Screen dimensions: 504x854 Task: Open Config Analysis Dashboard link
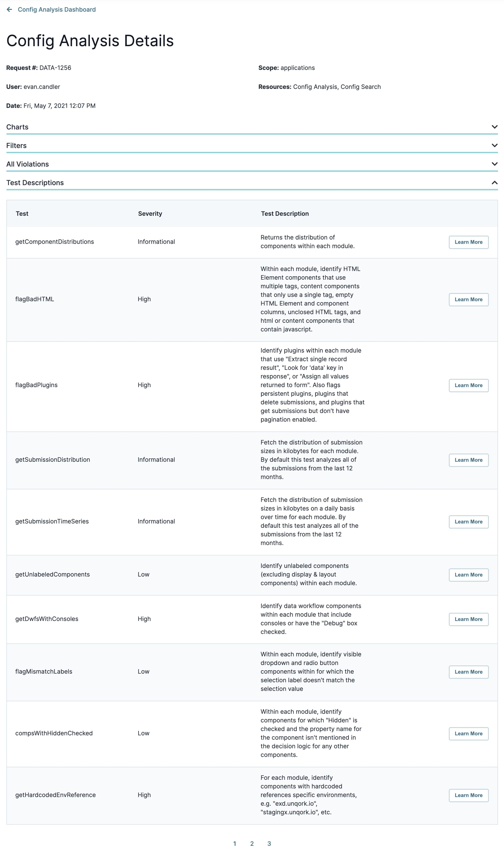57,9
